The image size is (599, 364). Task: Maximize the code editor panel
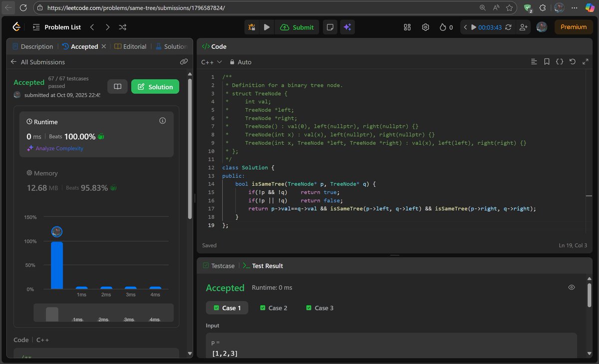tap(585, 62)
